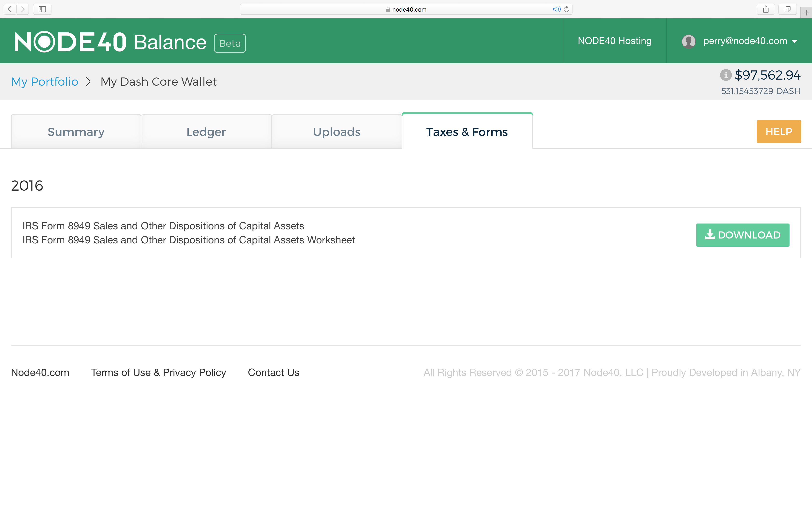Click the 2016 year heading
The height and width of the screenshot is (508, 812).
tap(27, 186)
